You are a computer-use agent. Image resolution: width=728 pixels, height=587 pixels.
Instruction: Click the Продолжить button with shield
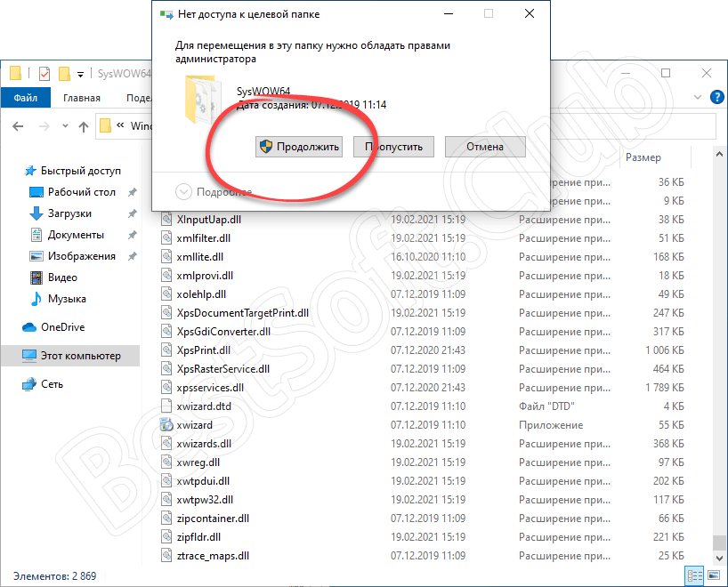299,147
